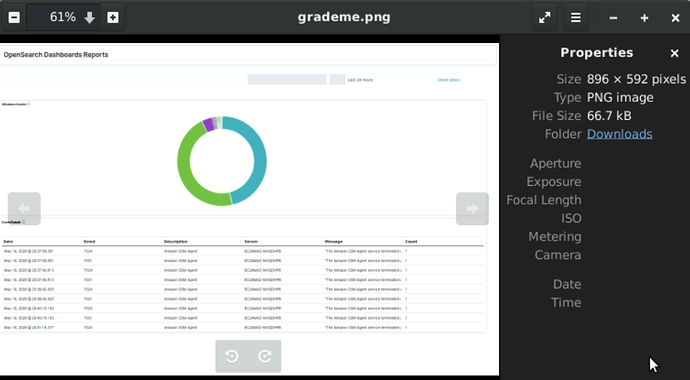Close the Properties panel

pos(674,53)
